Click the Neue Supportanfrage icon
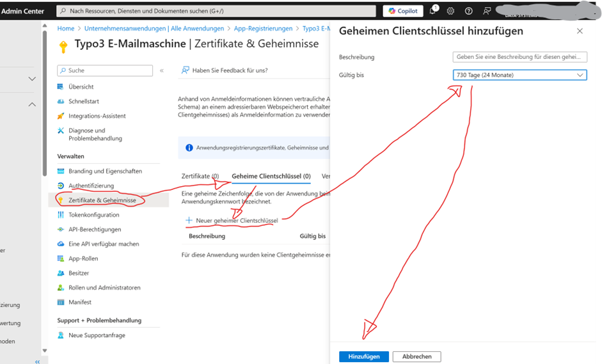The width and height of the screenshot is (602, 364). [x=60, y=335]
